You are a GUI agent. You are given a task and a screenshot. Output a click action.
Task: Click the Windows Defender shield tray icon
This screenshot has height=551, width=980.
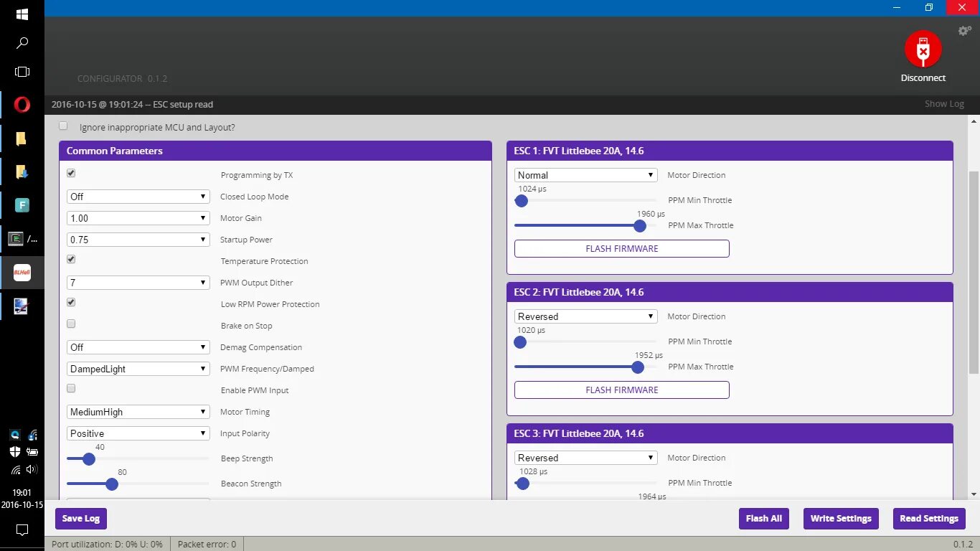coord(15,452)
